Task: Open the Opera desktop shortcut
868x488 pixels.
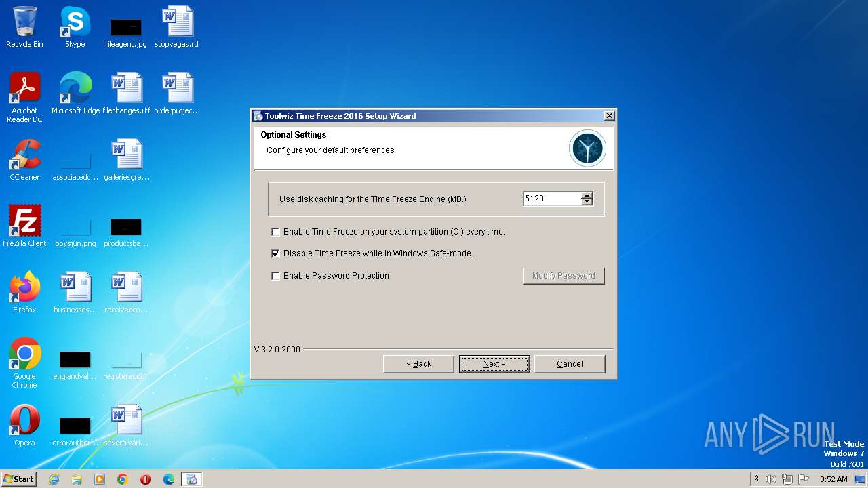Action: [24, 426]
